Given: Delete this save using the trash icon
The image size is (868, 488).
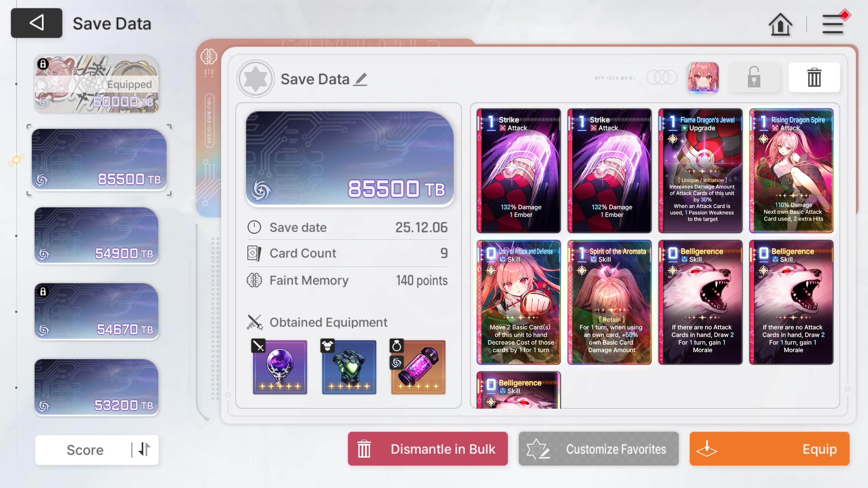Looking at the screenshot, I should point(814,77).
